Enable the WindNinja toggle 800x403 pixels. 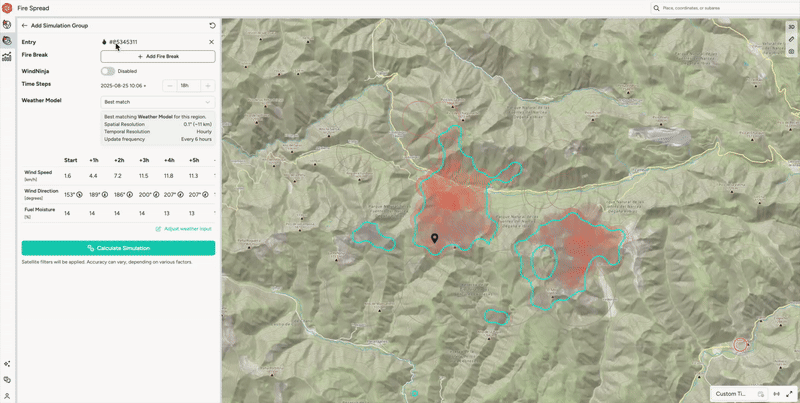tap(108, 71)
